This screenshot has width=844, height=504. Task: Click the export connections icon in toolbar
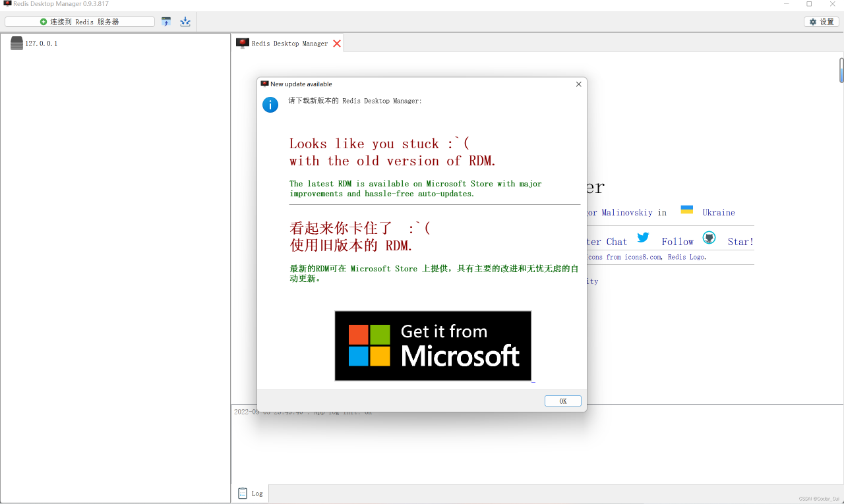(185, 22)
